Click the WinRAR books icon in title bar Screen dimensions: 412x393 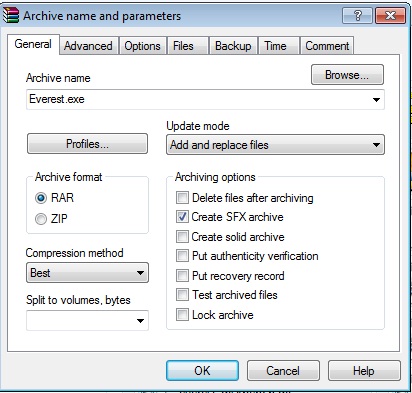(11, 15)
